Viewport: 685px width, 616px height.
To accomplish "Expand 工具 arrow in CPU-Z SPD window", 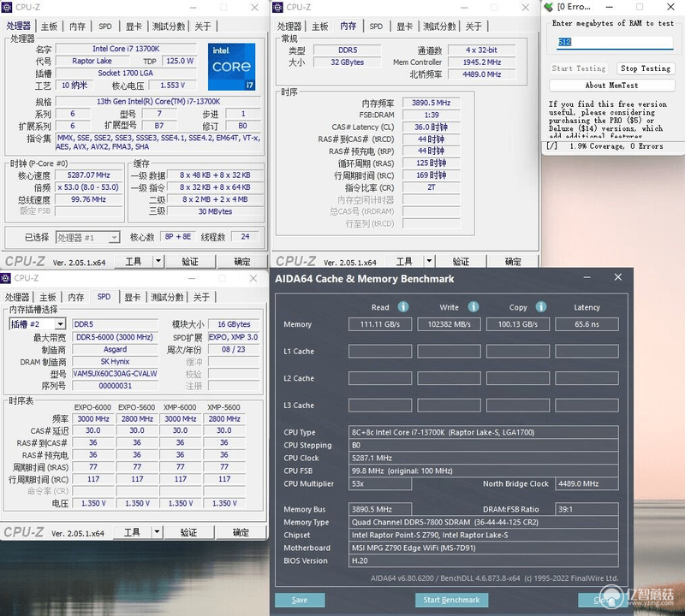I will coord(157,532).
